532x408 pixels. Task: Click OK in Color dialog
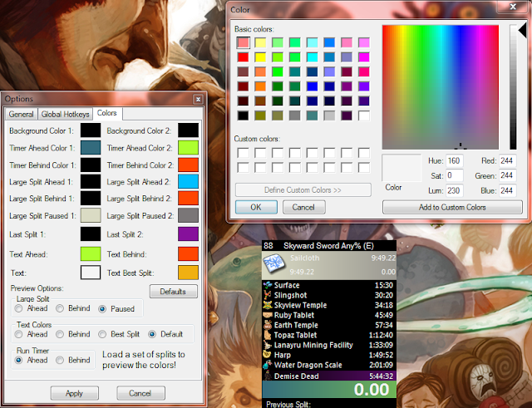point(256,207)
